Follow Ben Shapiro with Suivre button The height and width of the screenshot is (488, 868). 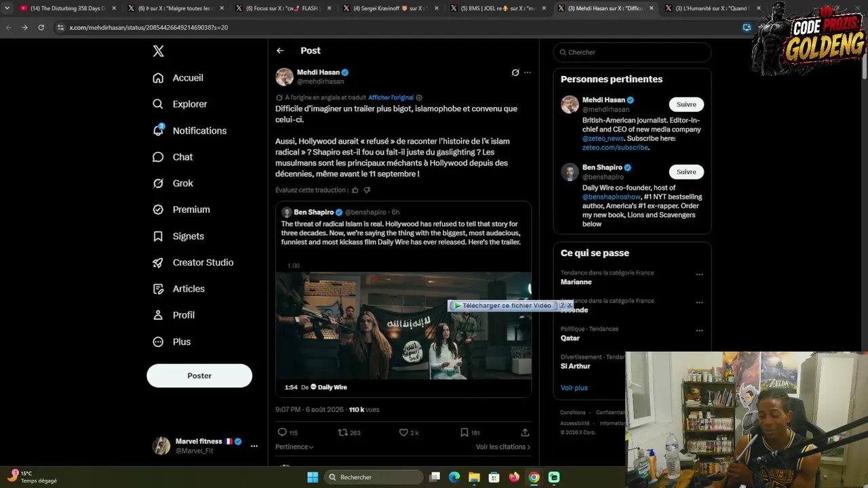(x=686, y=172)
